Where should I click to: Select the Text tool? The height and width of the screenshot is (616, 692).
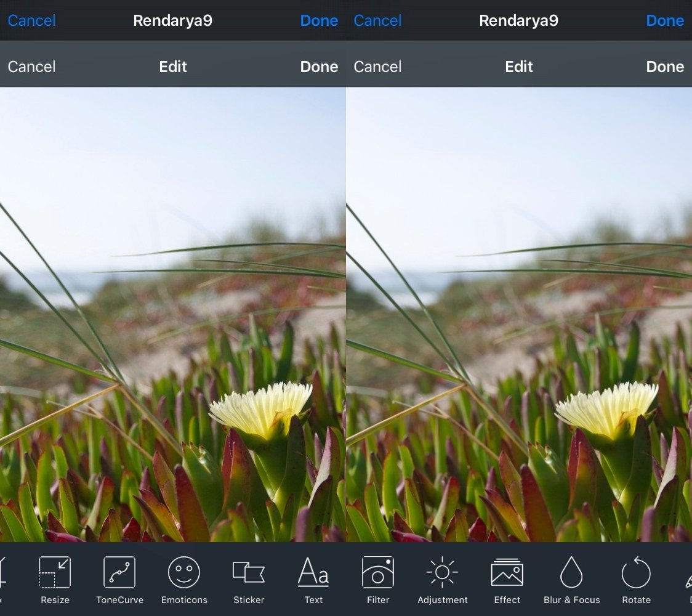[x=313, y=580]
